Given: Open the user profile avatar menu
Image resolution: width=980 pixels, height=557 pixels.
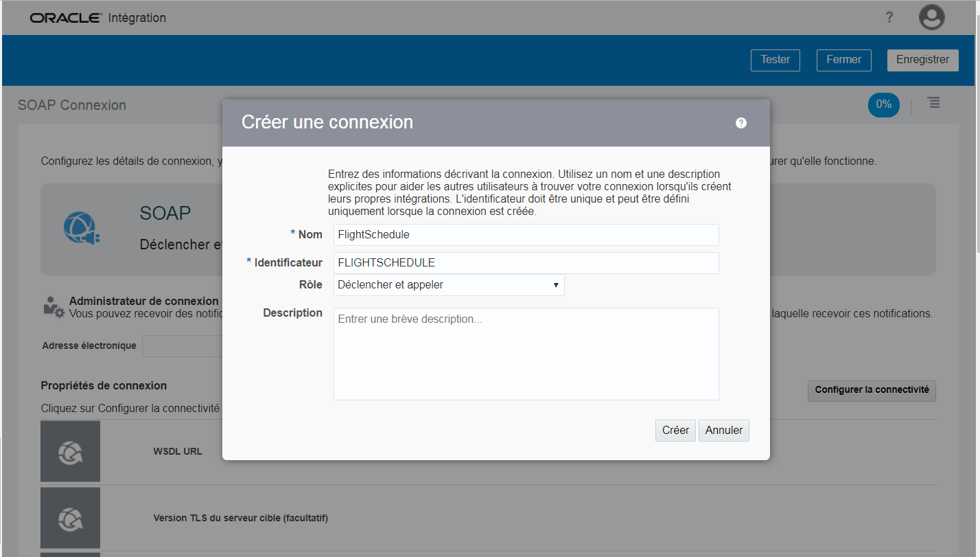Looking at the screenshot, I should point(931,18).
